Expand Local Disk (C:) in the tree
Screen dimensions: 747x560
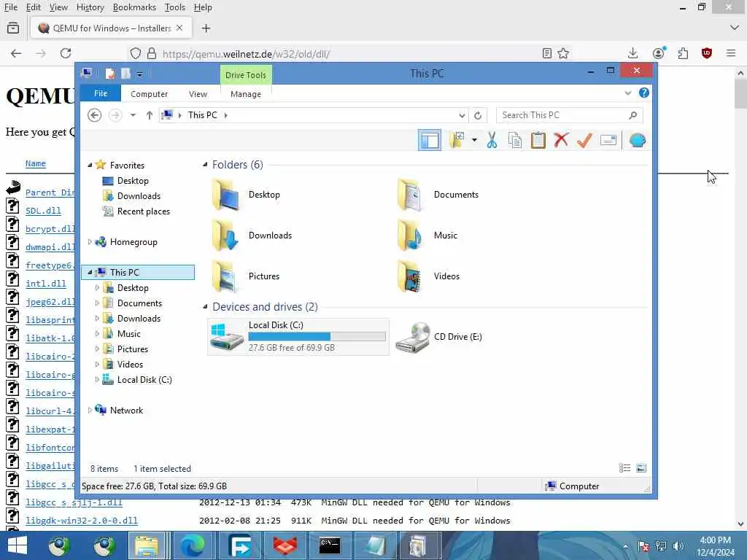pos(97,379)
